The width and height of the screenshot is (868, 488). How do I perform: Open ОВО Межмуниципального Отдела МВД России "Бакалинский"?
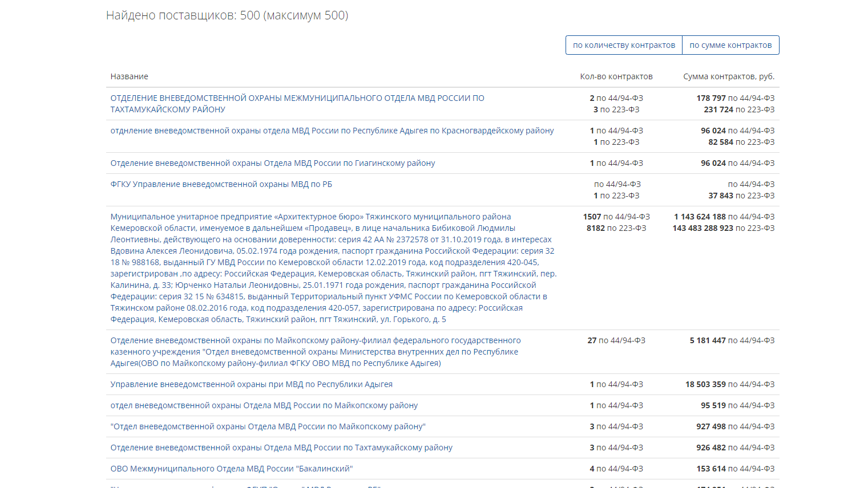coord(232,469)
